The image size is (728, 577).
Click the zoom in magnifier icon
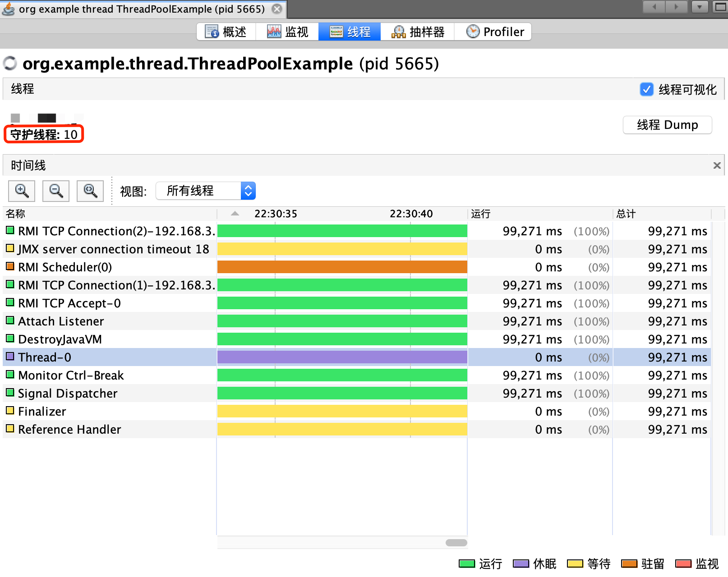tap(22, 191)
